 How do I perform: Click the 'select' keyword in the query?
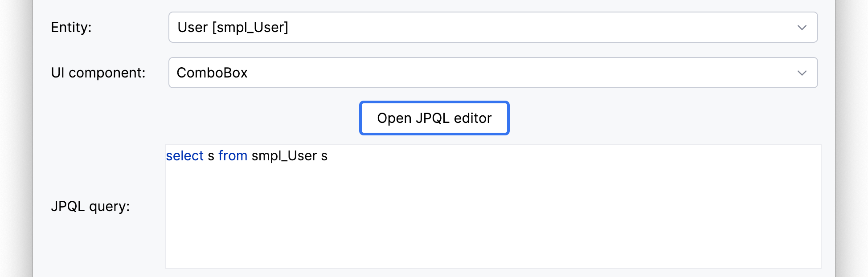point(184,156)
